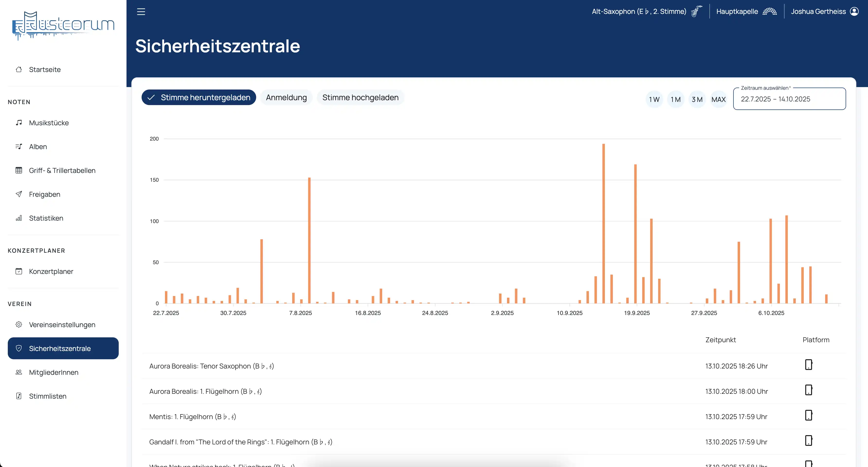Enable the Anmeldung filter chip
This screenshot has width=868, height=467.
pos(286,97)
